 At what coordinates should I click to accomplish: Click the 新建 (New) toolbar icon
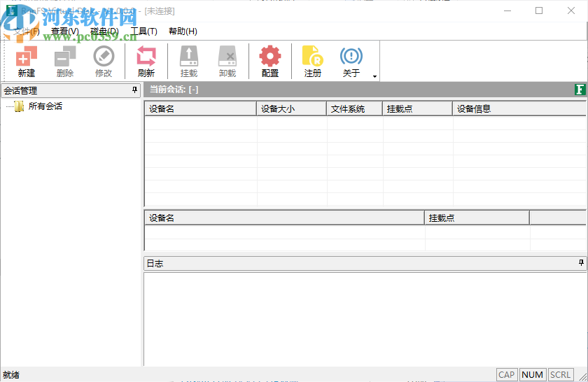click(x=27, y=61)
